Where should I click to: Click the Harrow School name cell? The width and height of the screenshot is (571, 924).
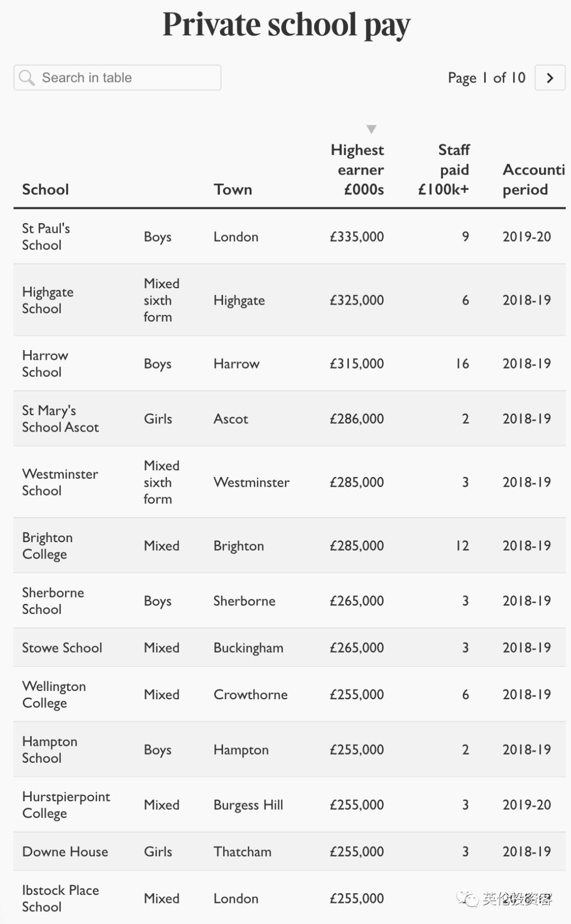coord(45,363)
